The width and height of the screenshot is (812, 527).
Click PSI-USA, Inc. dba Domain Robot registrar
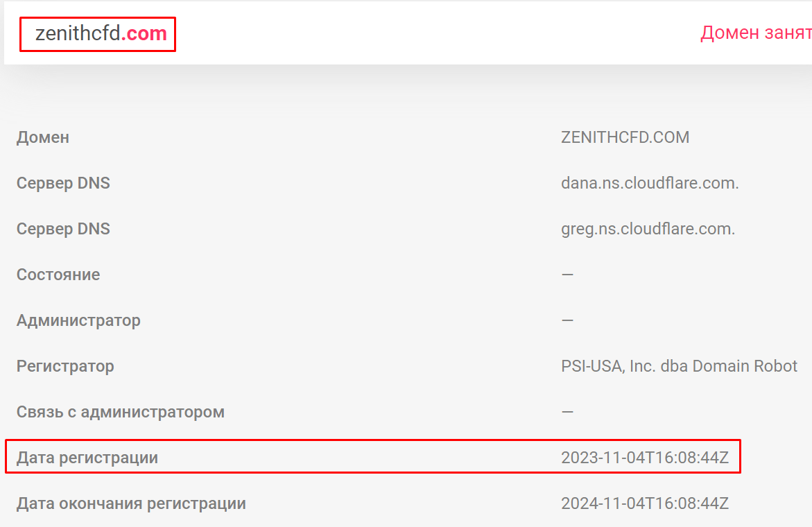pos(680,366)
